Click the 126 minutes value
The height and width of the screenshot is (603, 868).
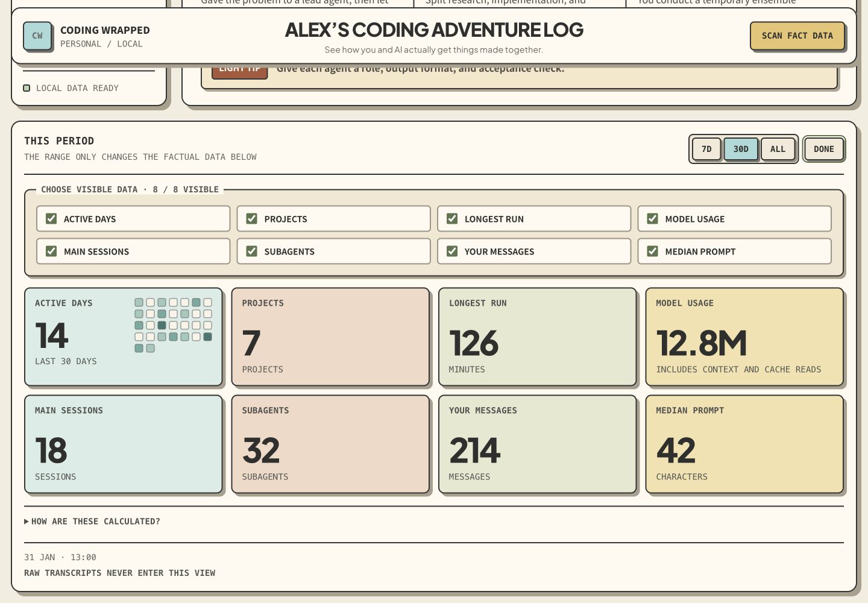click(x=474, y=343)
